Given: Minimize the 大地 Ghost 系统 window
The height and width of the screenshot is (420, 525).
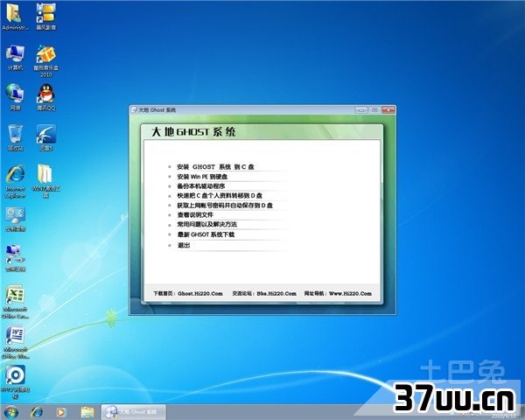Looking at the screenshot, I should tap(360, 110).
